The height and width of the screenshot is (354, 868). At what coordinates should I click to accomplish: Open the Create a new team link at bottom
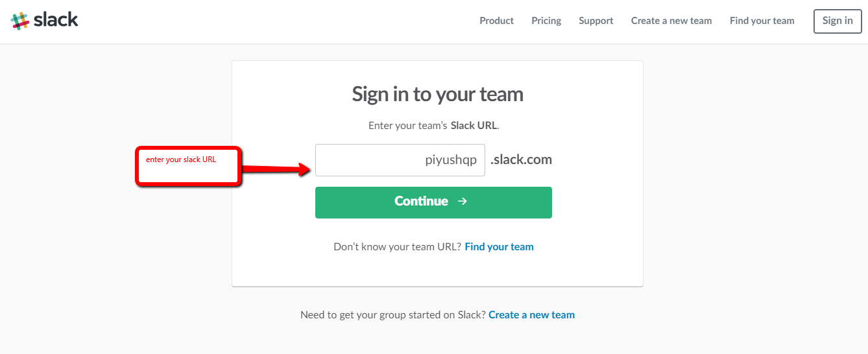531,315
